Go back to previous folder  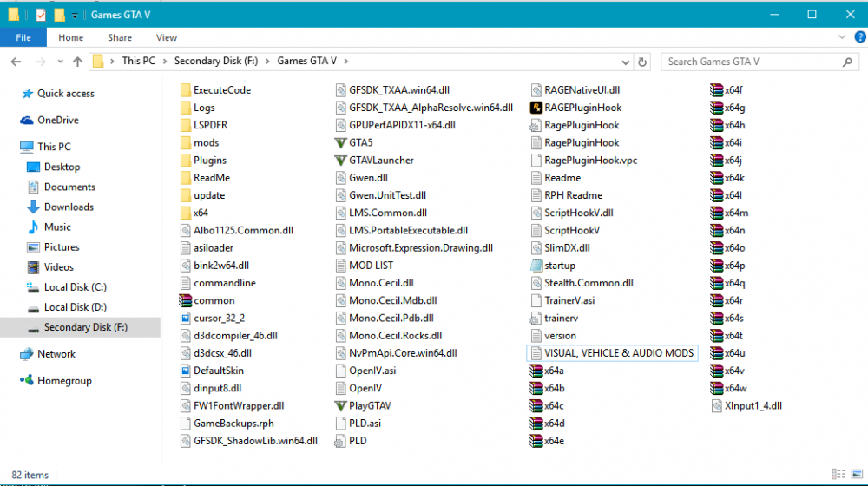[x=16, y=62]
